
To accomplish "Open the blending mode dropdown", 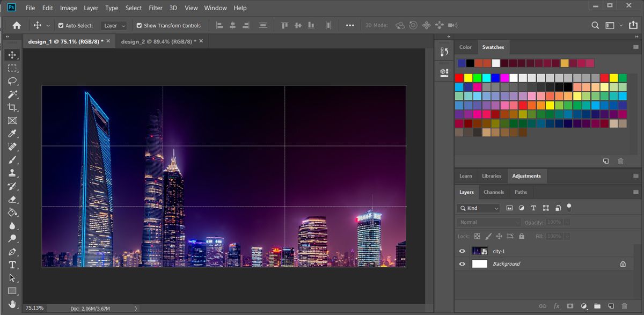I will [x=488, y=222].
